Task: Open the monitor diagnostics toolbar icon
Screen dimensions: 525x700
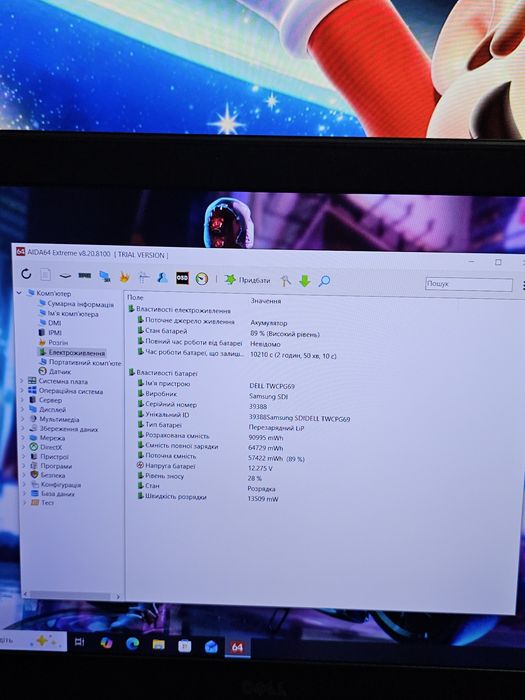Action: [105, 276]
